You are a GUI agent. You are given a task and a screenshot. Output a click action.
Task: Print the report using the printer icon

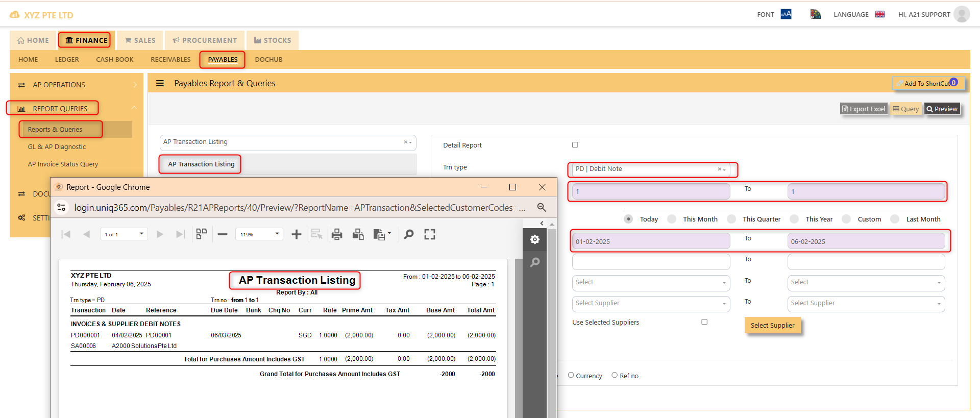(x=336, y=234)
